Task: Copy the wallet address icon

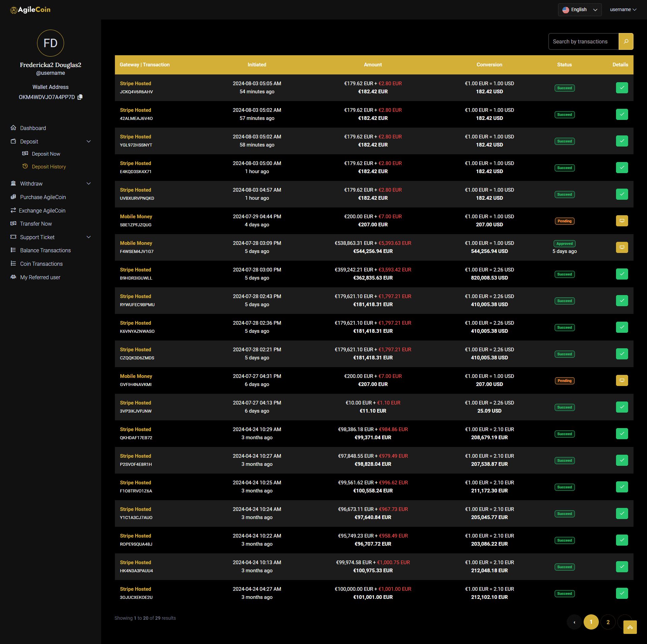Action: [80, 97]
